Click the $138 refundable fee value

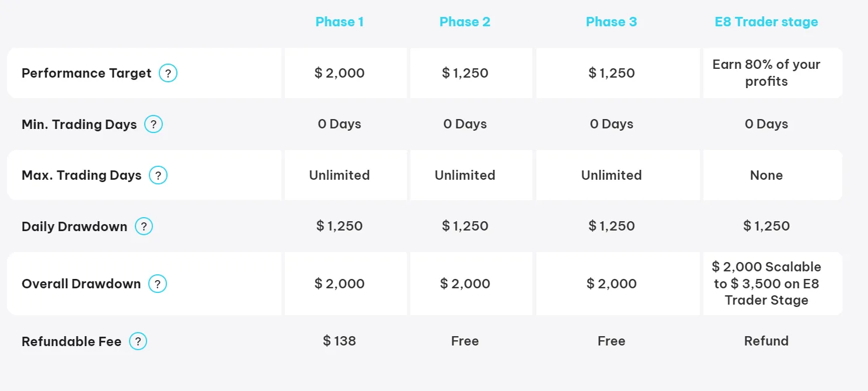tap(339, 341)
